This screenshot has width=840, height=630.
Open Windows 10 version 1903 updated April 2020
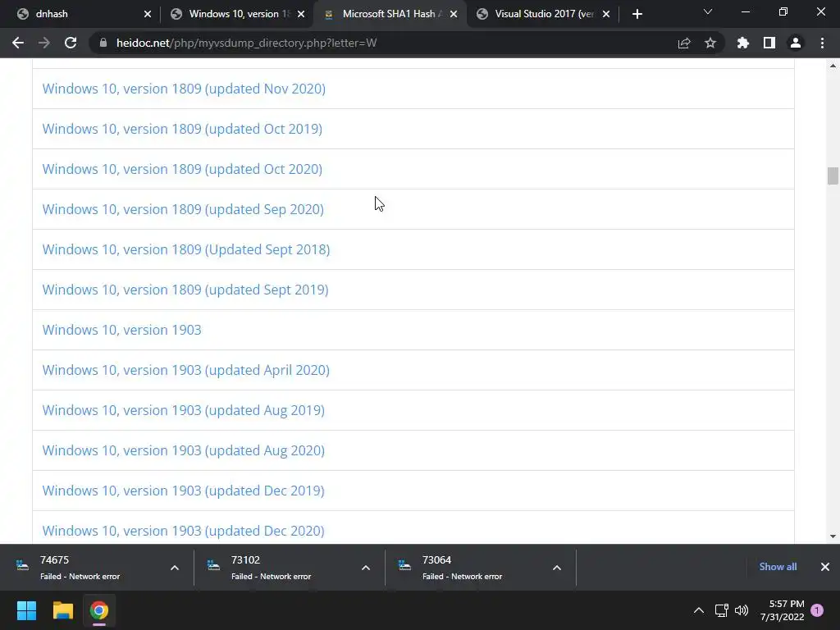tap(186, 370)
